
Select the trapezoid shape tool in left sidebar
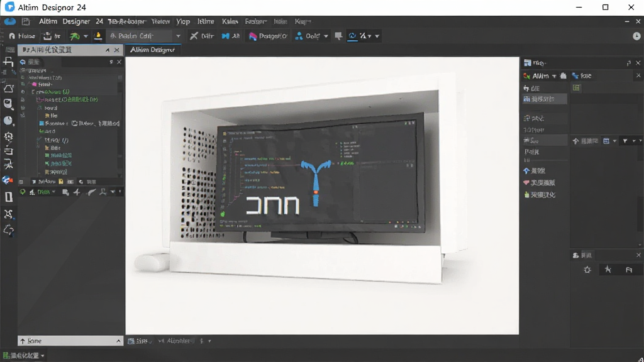8,88
